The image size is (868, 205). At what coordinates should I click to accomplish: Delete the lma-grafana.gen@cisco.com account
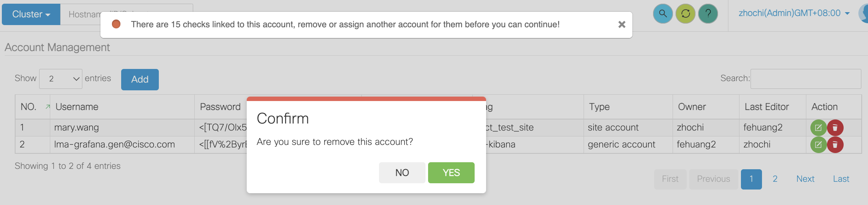[835, 145]
